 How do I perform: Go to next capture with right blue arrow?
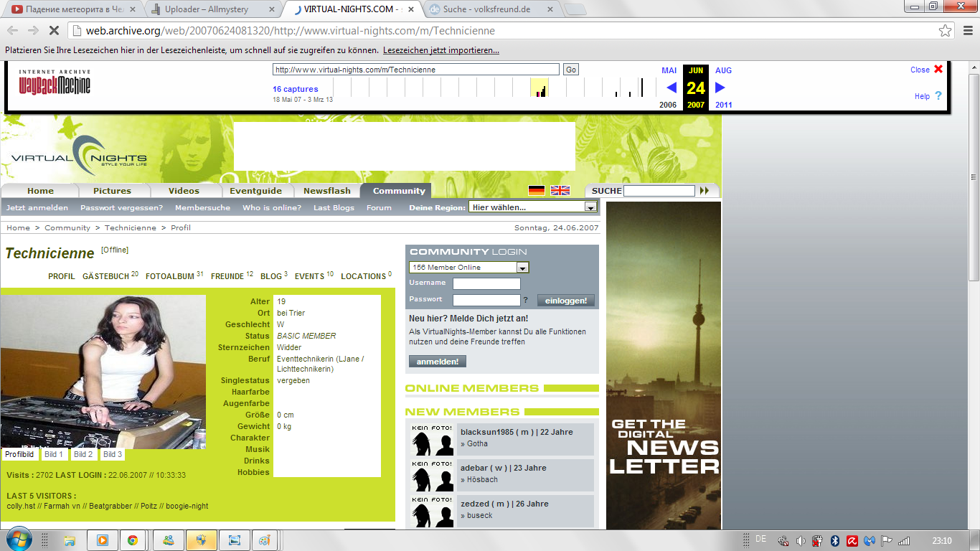click(720, 88)
